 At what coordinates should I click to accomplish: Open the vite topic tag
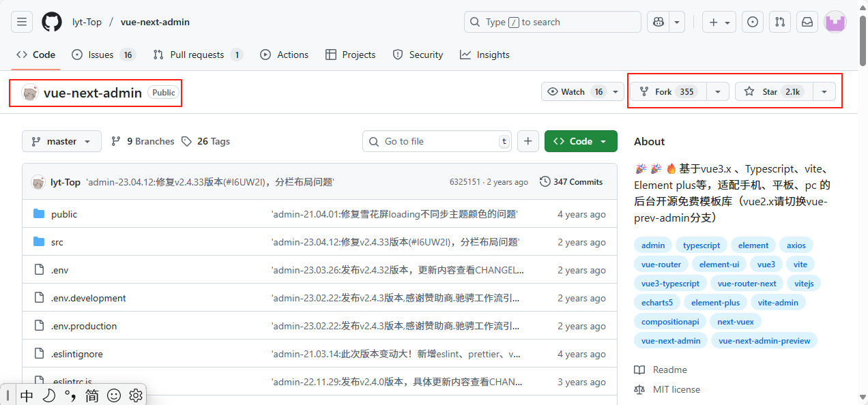(x=800, y=265)
